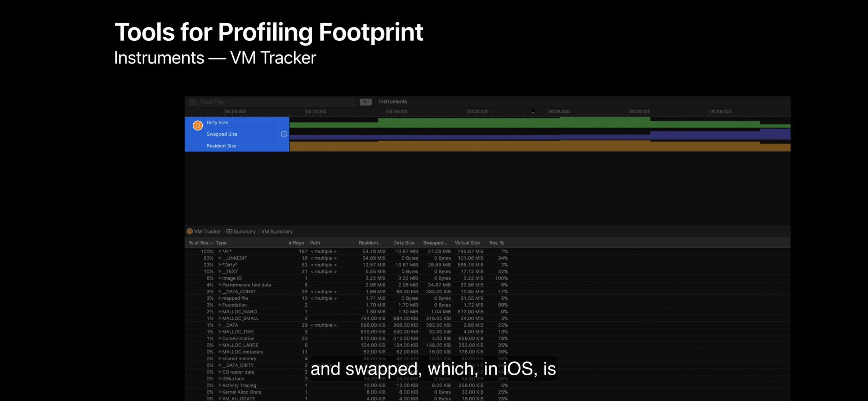This screenshot has height=401, width=868.
Task: Select the Swapped Size track label
Action: [x=222, y=134]
